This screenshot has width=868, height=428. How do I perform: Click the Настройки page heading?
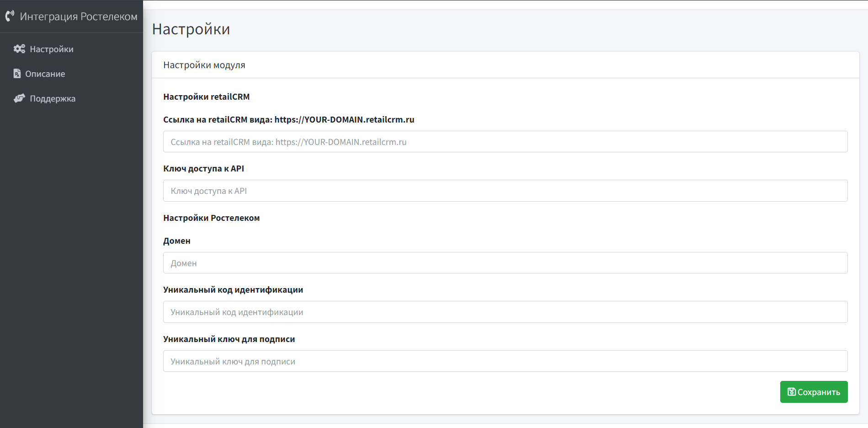click(191, 29)
